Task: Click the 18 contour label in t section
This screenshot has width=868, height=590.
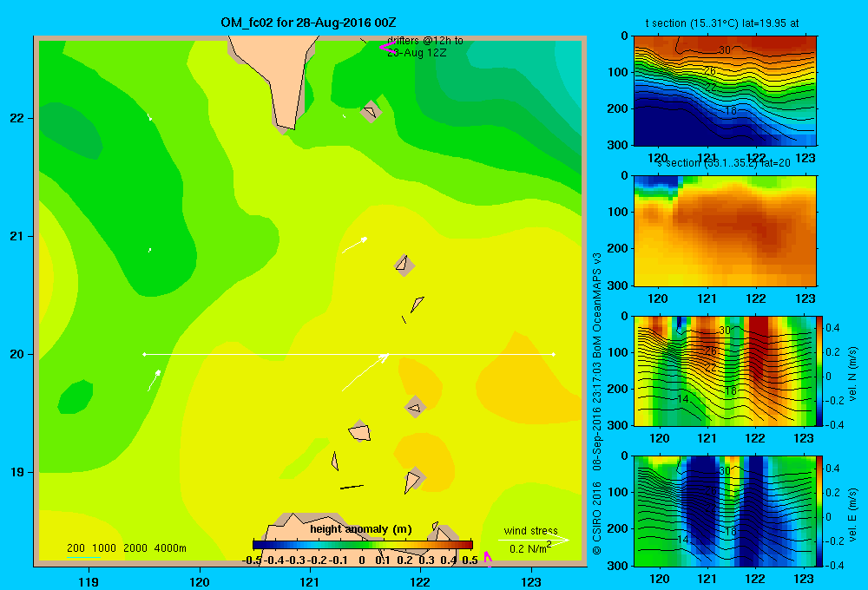Action: pyautogui.click(x=731, y=111)
